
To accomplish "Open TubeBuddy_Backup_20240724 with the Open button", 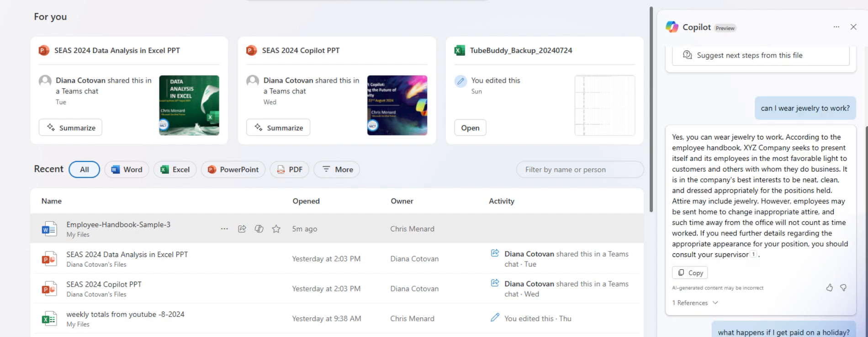I will coord(470,128).
